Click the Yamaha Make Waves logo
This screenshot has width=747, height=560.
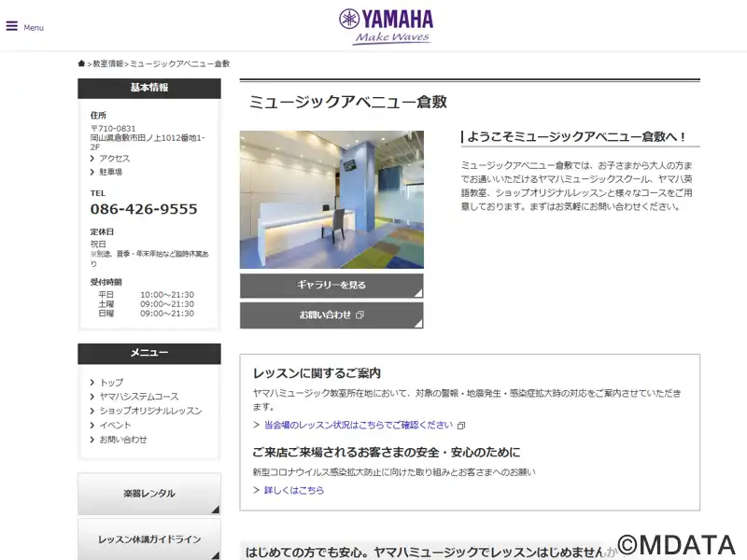click(387, 27)
